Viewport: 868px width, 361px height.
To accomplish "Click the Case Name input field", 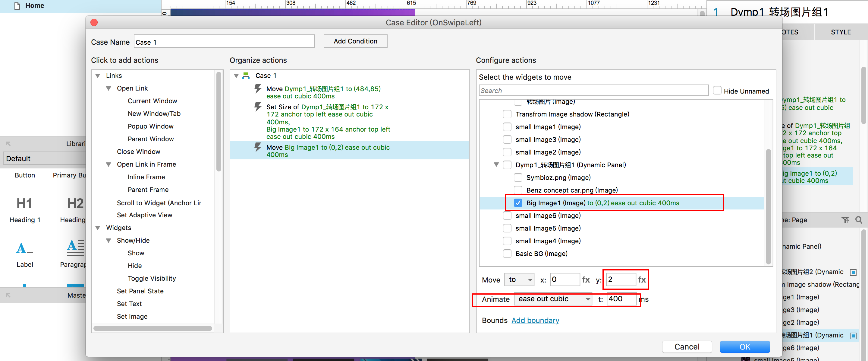I will [224, 42].
